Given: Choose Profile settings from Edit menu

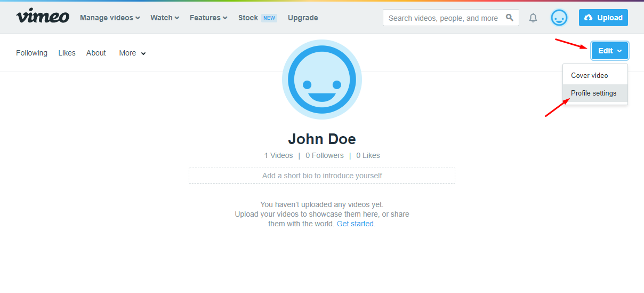Looking at the screenshot, I should (595, 93).
